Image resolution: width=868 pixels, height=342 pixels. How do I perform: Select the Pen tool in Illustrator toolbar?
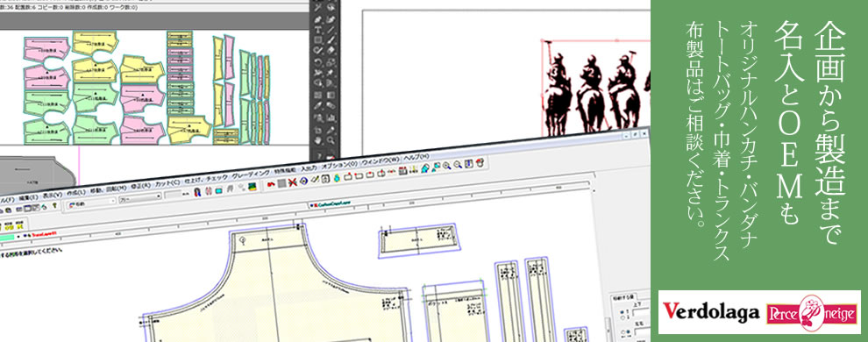point(317,18)
